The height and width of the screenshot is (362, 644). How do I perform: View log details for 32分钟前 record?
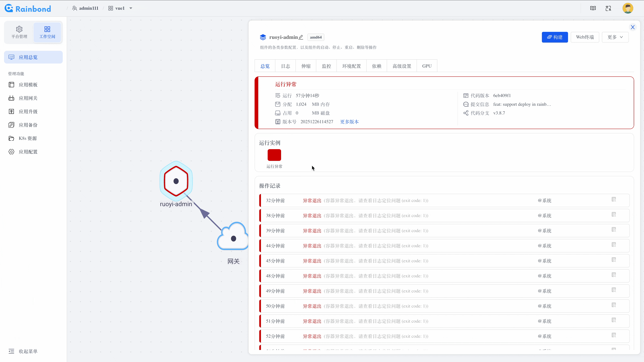tap(613, 199)
